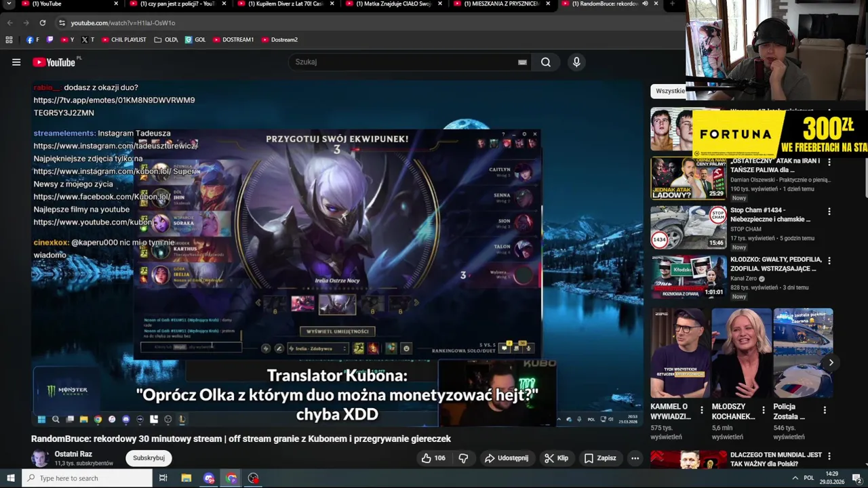The height and width of the screenshot is (488, 868).
Task: Switch to the Kupiłem Diver z Lat 70 tab
Action: pyautogui.click(x=285, y=4)
